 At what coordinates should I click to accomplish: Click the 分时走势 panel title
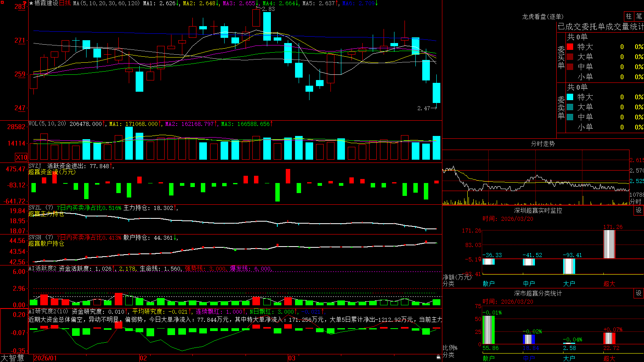[x=543, y=144]
